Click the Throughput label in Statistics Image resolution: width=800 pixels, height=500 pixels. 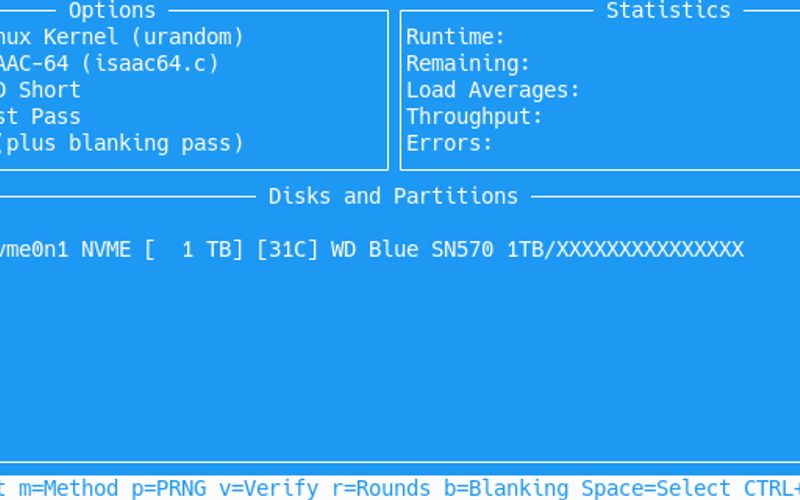474,116
